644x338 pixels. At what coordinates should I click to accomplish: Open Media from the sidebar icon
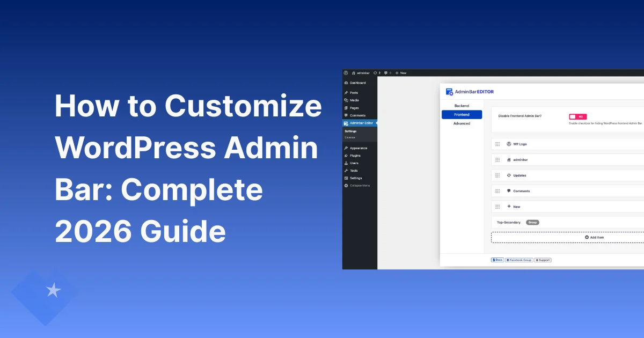(346, 100)
